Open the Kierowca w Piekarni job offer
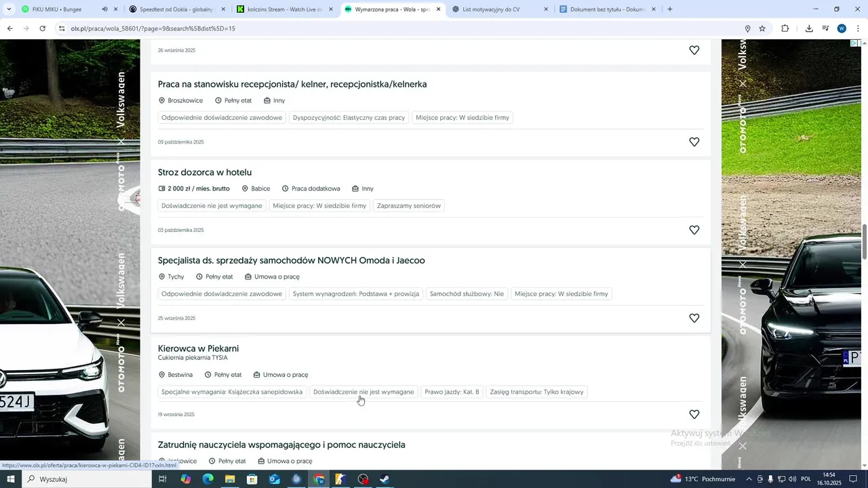The height and width of the screenshot is (488, 868). pyautogui.click(x=198, y=348)
